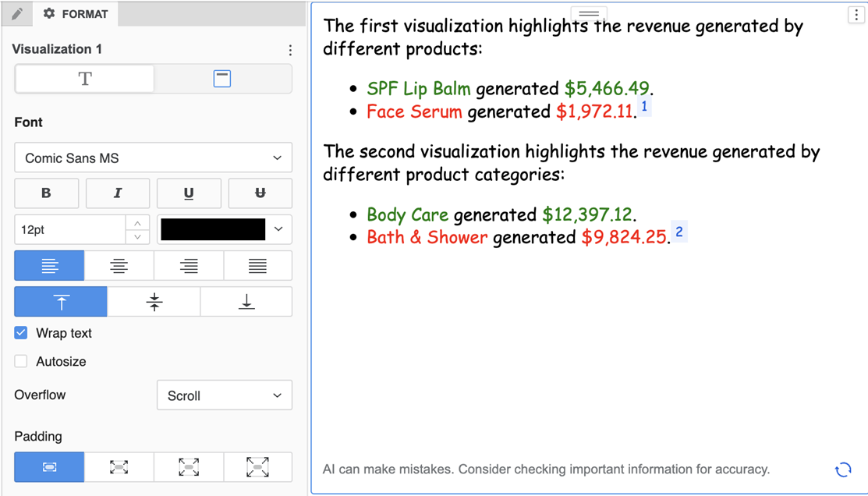Select the largest padding option

click(257, 467)
